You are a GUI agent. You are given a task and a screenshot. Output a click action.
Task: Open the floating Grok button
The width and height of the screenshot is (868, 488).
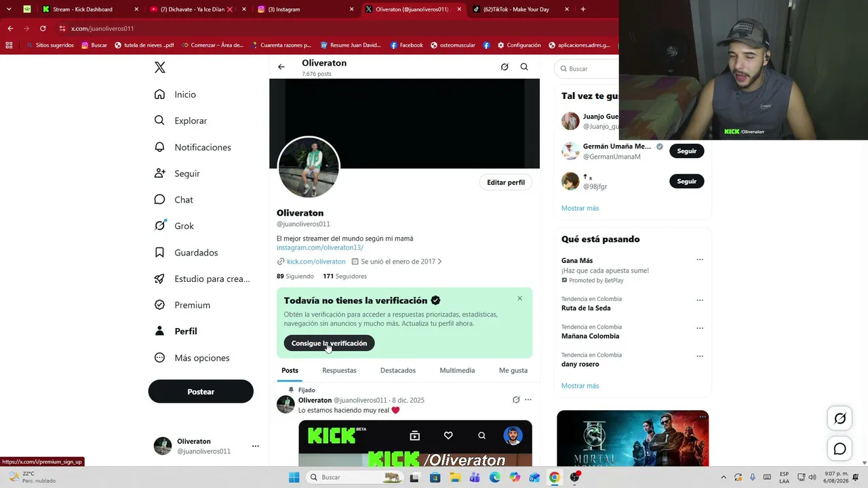tap(840, 419)
